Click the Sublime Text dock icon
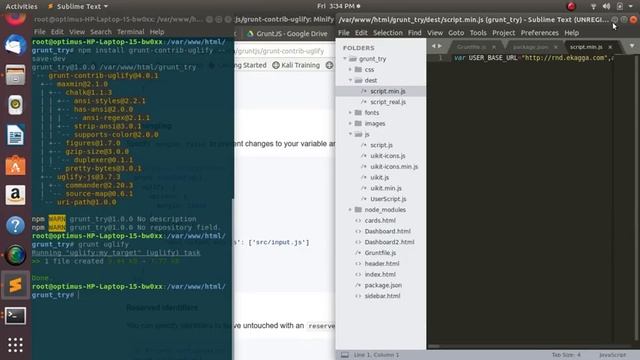The height and width of the screenshot is (360, 640). pyautogui.click(x=15, y=285)
